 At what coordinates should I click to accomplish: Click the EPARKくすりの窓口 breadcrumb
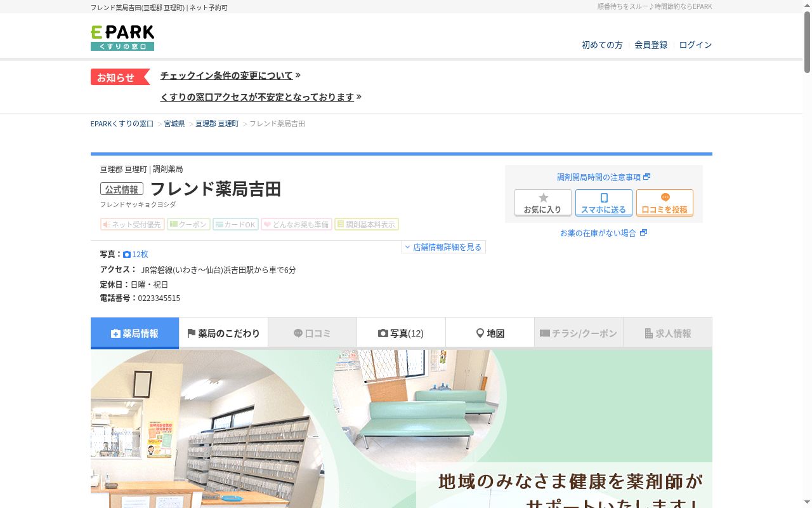click(122, 124)
